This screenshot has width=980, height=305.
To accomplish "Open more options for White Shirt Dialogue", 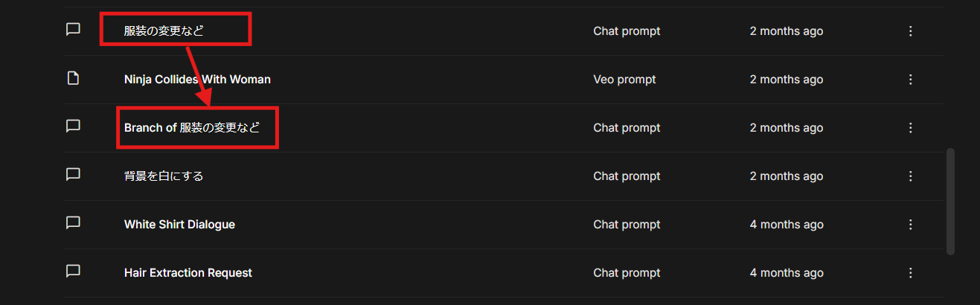I will click(910, 225).
